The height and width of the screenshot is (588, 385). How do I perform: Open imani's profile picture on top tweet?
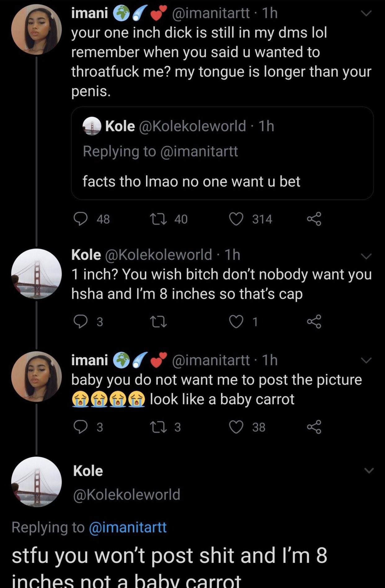(36, 29)
